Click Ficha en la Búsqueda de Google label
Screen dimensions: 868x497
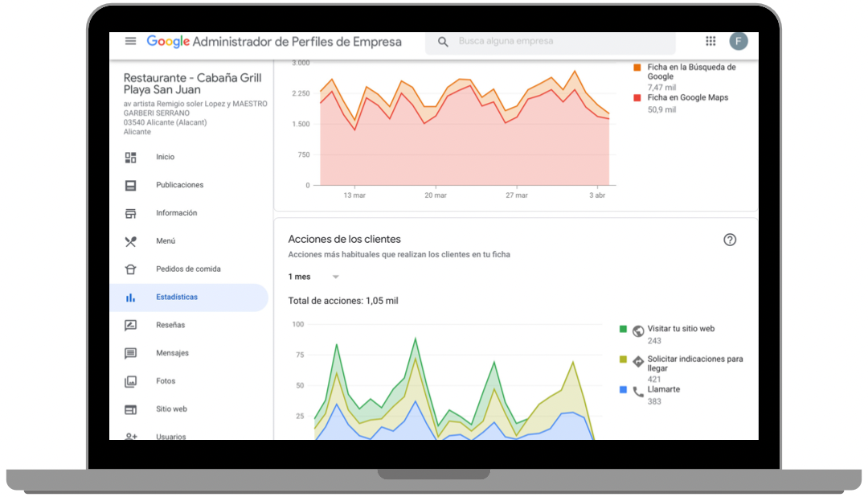coord(691,72)
